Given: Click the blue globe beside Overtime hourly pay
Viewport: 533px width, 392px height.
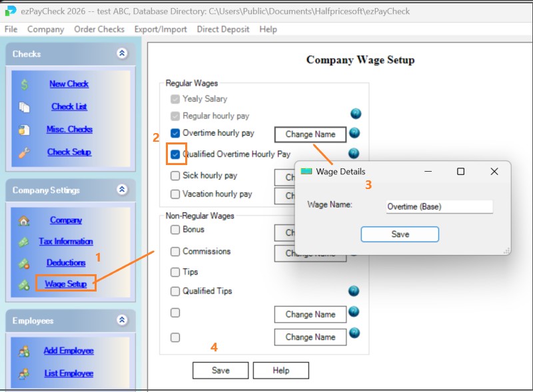Looking at the screenshot, I should click(x=355, y=131).
